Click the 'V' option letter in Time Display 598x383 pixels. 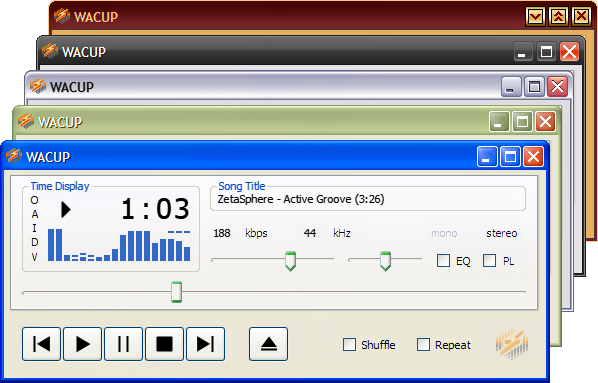(x=35, y=257)
